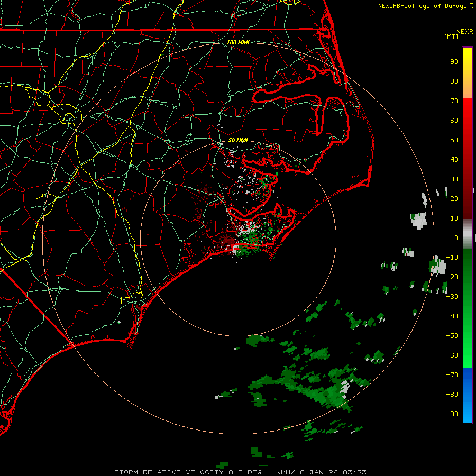The height and width of the screenshot is (476, 476).
Task: Click the -20 value on velocity scale
Action: (x=452, y=277)
